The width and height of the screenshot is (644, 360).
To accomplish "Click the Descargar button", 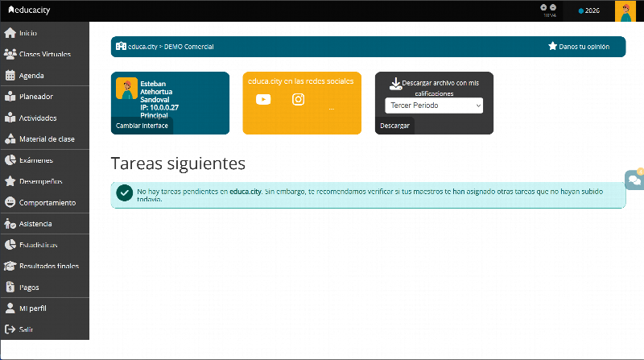I will point(394,126).
